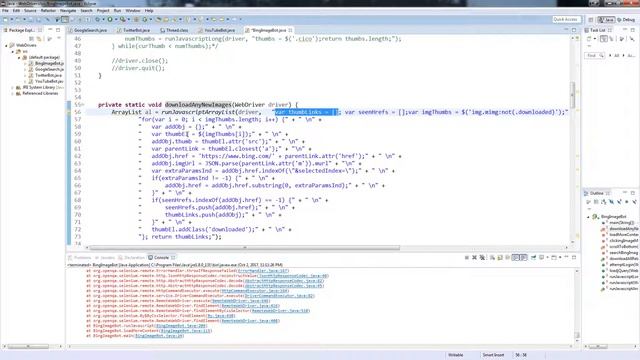The width and height of the screenshot is (640, 360).
Task: Open the Source menu
Action: coord(30,11)
